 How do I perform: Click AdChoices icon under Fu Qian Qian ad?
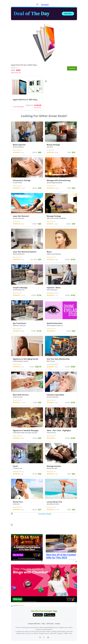tap(42, 561)
